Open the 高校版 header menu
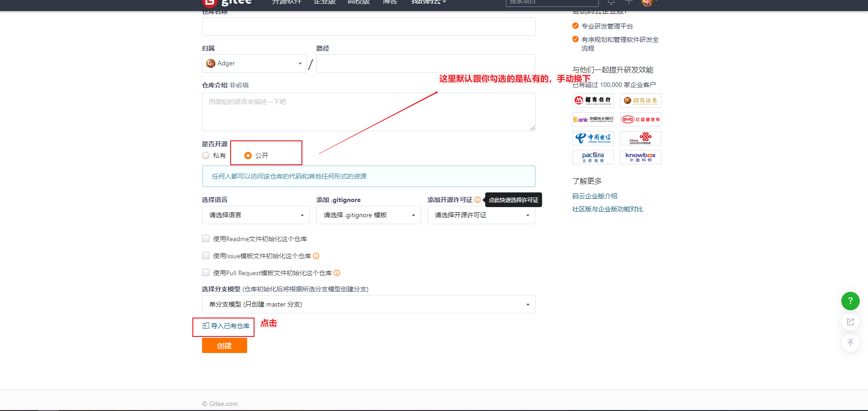 click(x=359, y=2)
